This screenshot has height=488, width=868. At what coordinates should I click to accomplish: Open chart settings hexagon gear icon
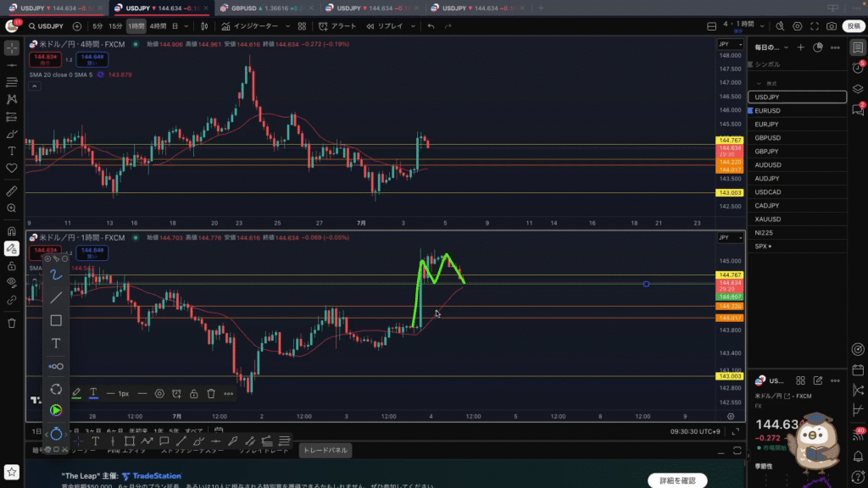pos(797,26)
